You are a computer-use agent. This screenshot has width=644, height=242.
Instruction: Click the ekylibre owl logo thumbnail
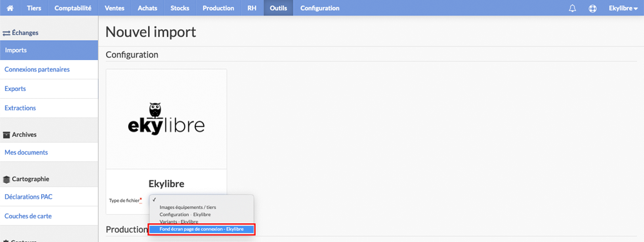166,119
